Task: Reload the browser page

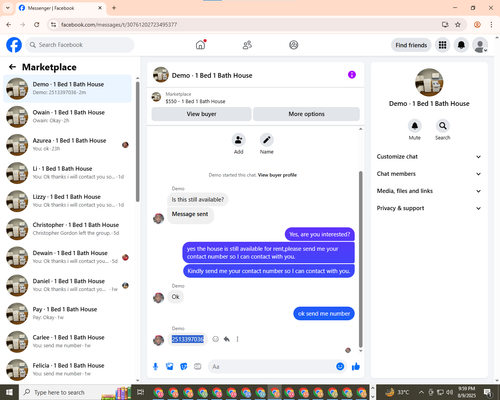Action: click(x=37, y=24)
